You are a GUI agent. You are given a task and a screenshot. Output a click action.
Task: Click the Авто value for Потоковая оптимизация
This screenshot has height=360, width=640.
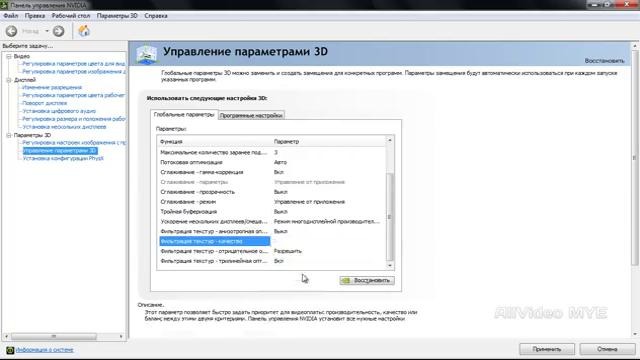coord(280,162)
